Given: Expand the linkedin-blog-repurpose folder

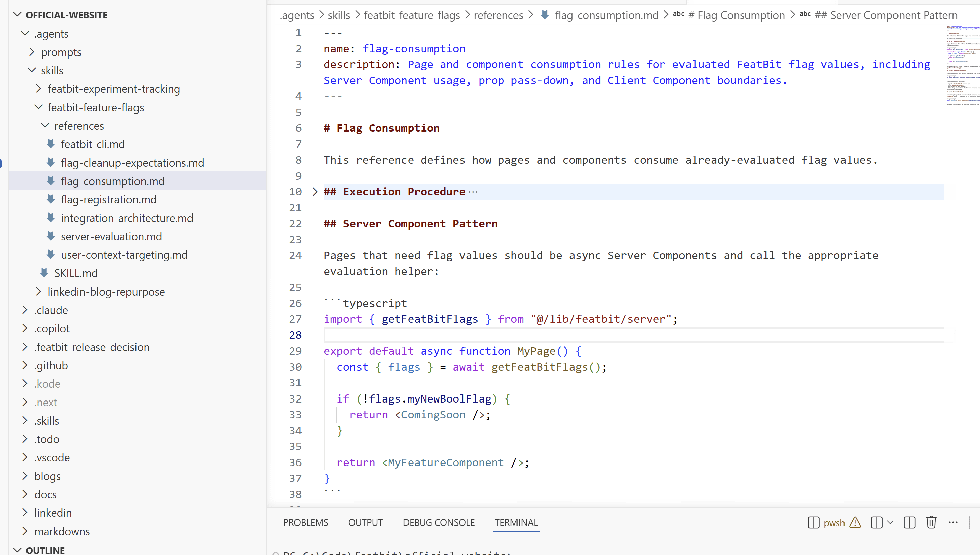Looking at the screenshot, I should (39, 291).
